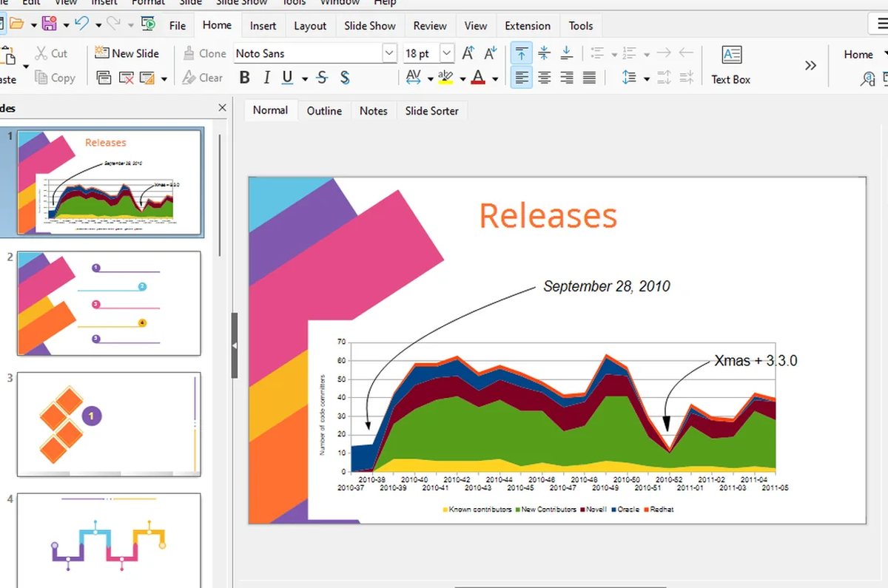Align text to the top

pos(522,53)
